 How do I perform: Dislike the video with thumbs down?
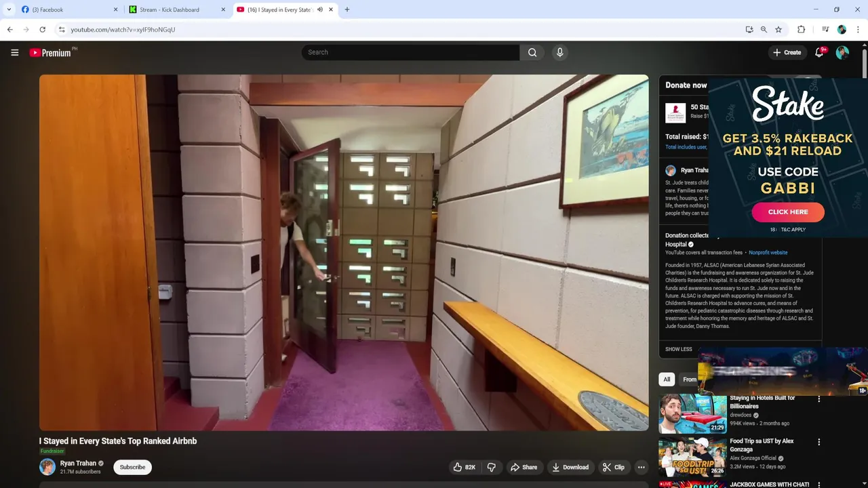[x=492, y=467]
